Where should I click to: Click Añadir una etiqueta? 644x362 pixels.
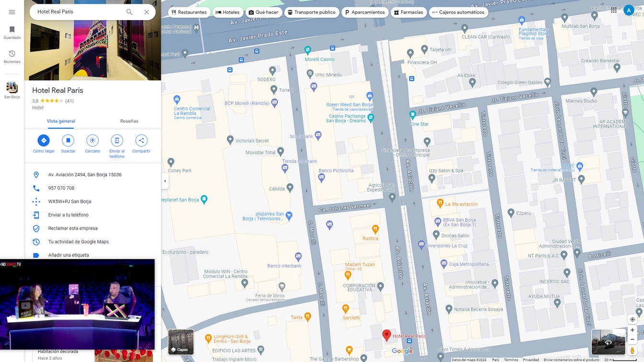pos(92,255)
